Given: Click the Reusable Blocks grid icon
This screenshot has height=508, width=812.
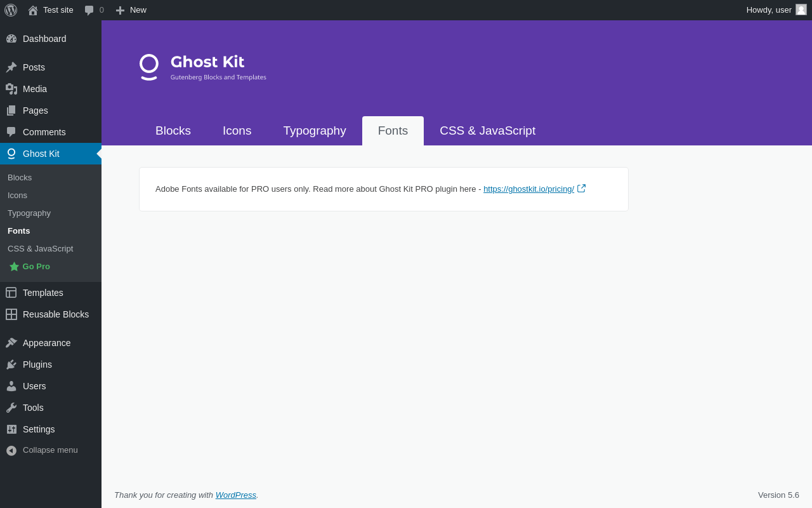Looking at the screenshot, I should 11,314.
